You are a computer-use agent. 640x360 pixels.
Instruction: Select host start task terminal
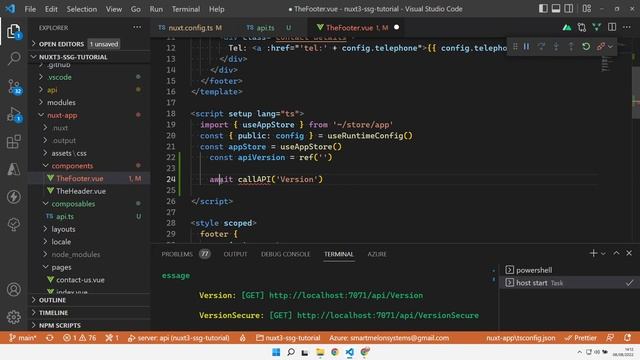568,282
